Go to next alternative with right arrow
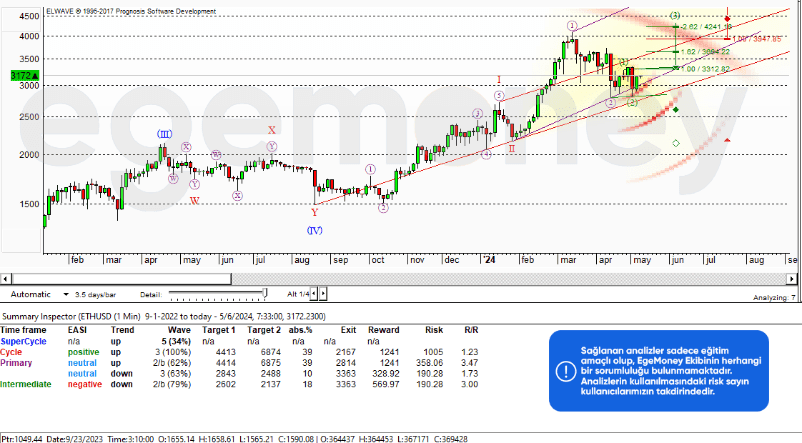Viewport: 802px width, 443px height. [x=325, y=294]
